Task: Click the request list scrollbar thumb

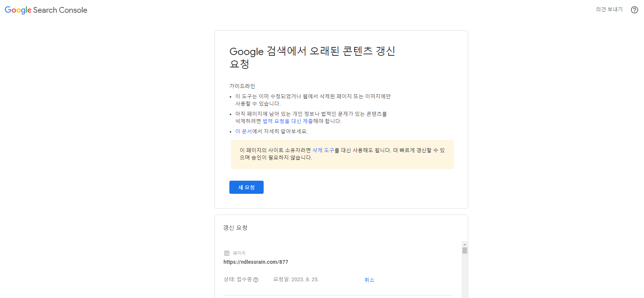Action: tap(465, 250)
